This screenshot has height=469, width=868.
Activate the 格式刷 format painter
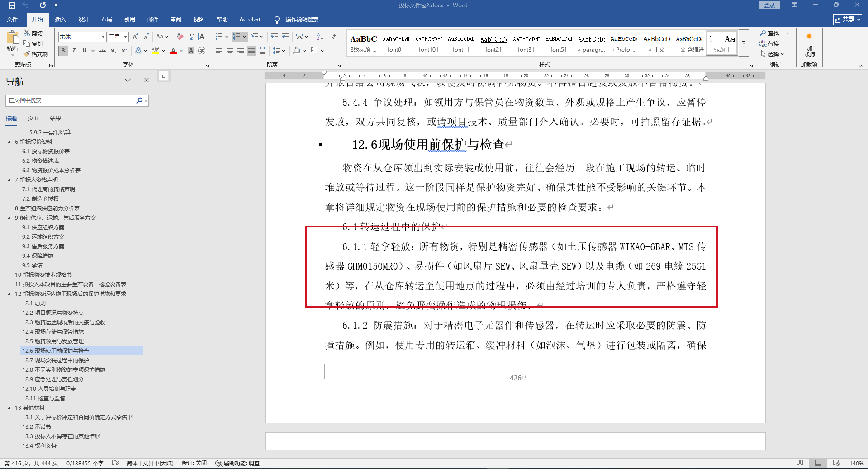[x=36, y=54]
